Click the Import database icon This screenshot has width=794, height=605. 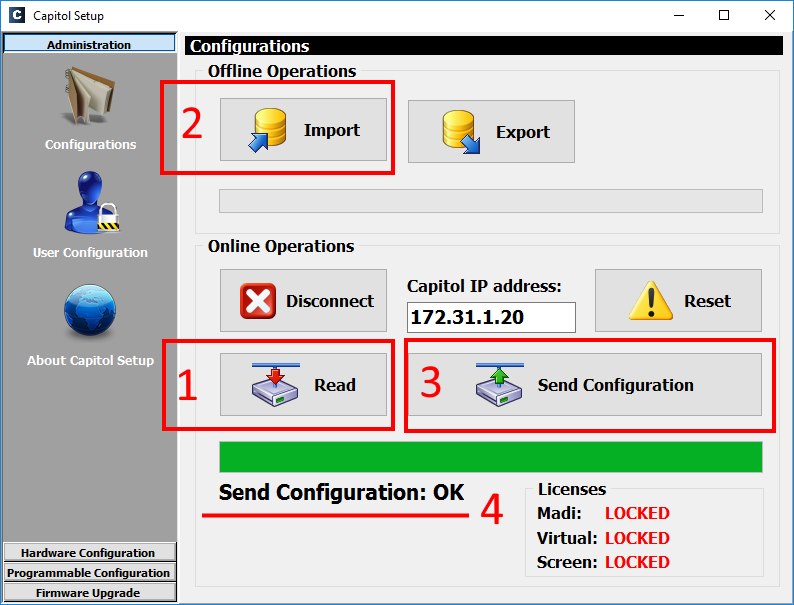coord(268,130)
